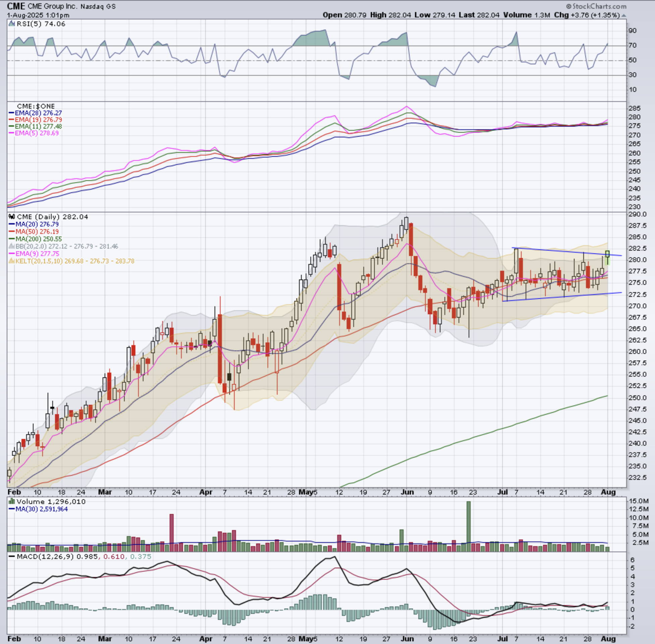Click the small triangle after Chg percentage
Image resolution: width=655 pixels, height=644 pixels.
pos(623,15)
